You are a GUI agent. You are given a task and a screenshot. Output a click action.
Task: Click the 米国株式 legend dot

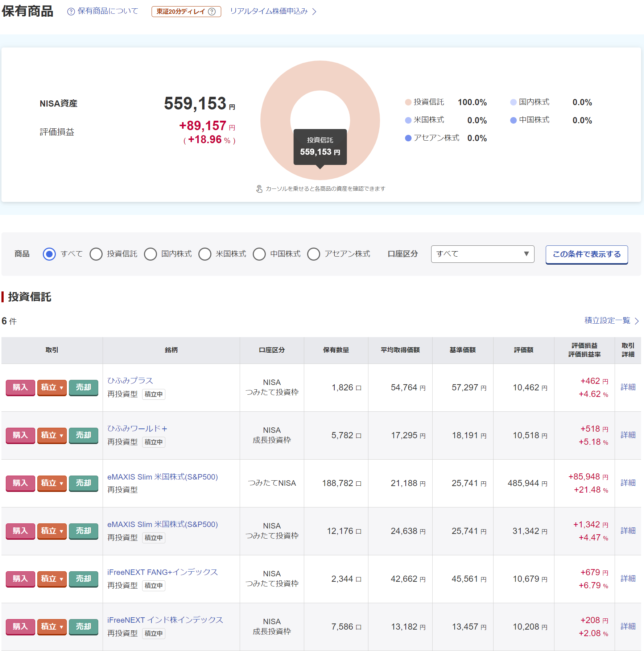pyautogui.click(x=408, y=120)
